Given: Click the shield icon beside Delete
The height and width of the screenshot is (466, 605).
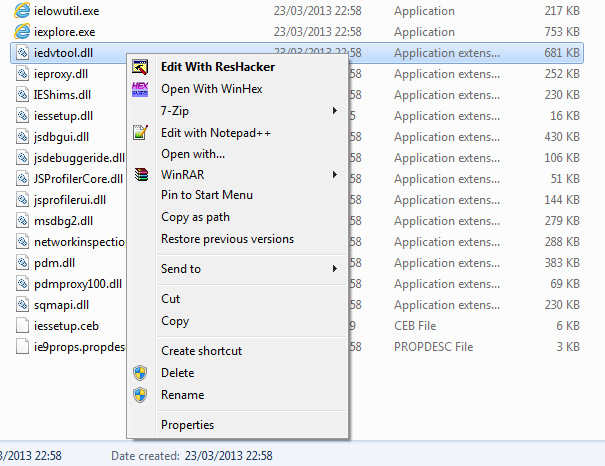Looking at the screenshot, I should (x=140, y=373).
